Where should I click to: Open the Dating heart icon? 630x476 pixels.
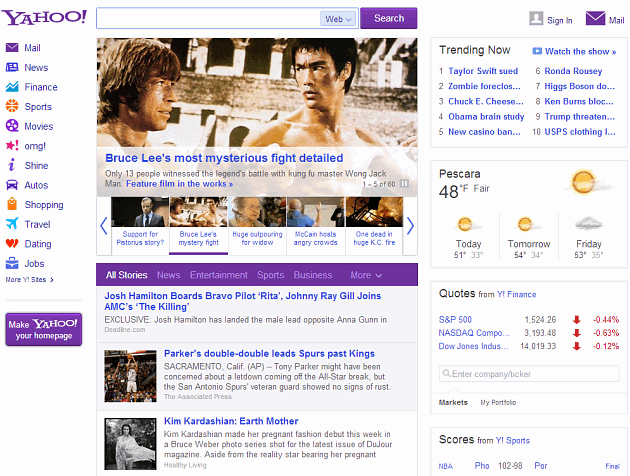pyautogui.click(x=12, y=243)
